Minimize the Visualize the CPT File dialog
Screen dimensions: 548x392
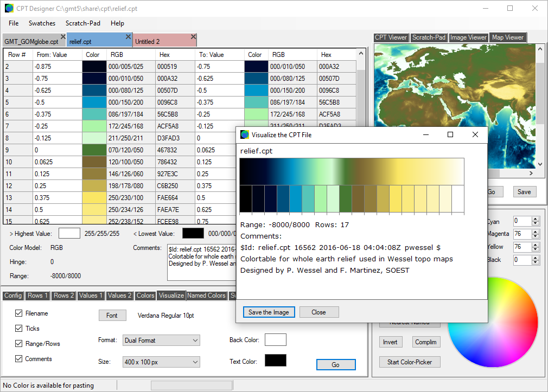click(426, 134)
